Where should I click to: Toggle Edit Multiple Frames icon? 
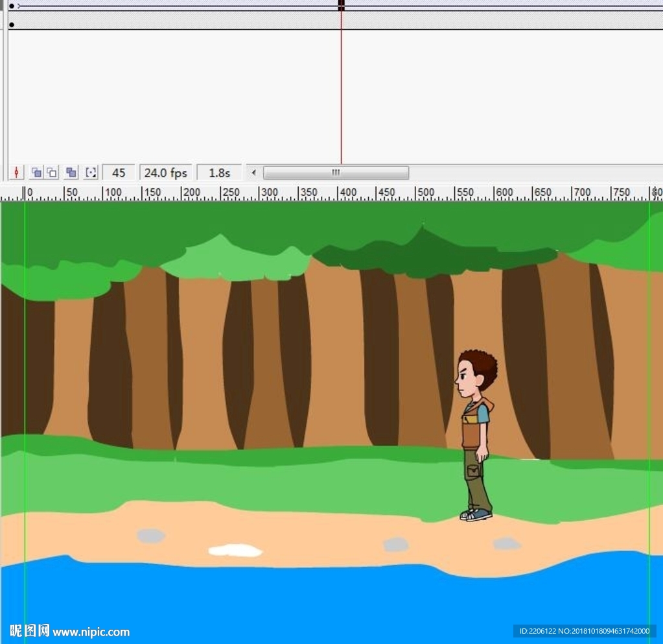coord(71,173)
